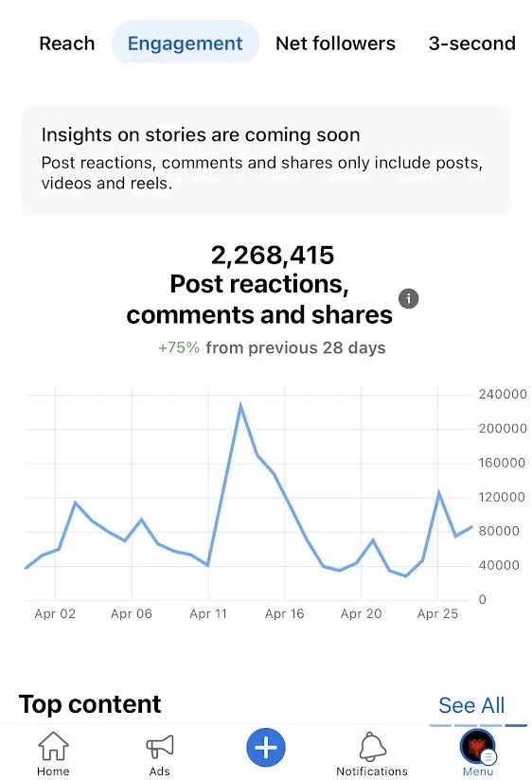This screenshot has width=532, height=780.
Task: Switch to the Net followers tab
Action: tap(335, 44)
